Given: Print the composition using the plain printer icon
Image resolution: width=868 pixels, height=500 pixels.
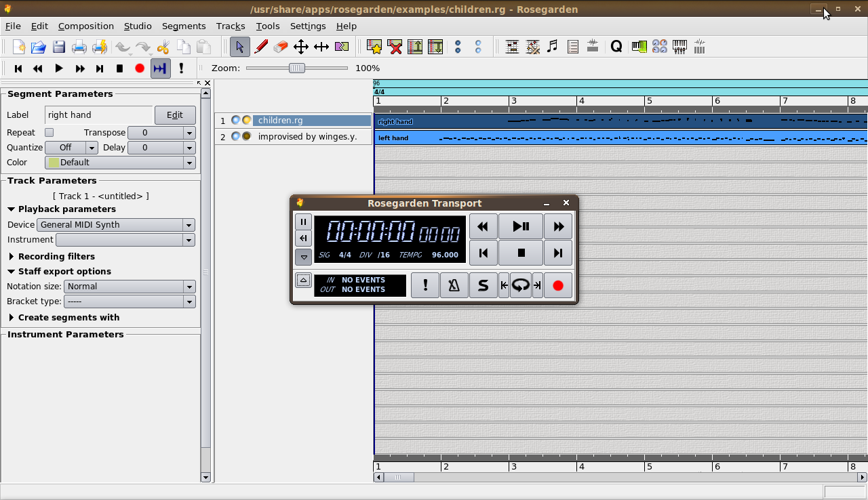Looking at the screenshot, I should click(x=79, y=47).
